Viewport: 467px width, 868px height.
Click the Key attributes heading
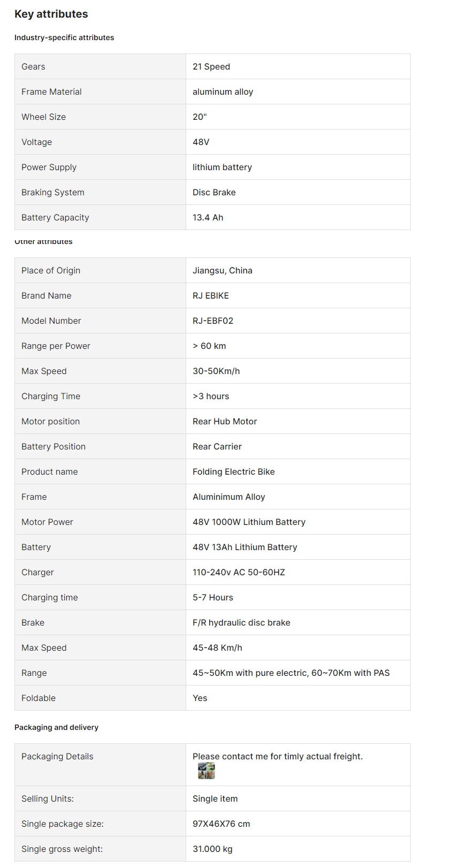(x=51, y=14)
